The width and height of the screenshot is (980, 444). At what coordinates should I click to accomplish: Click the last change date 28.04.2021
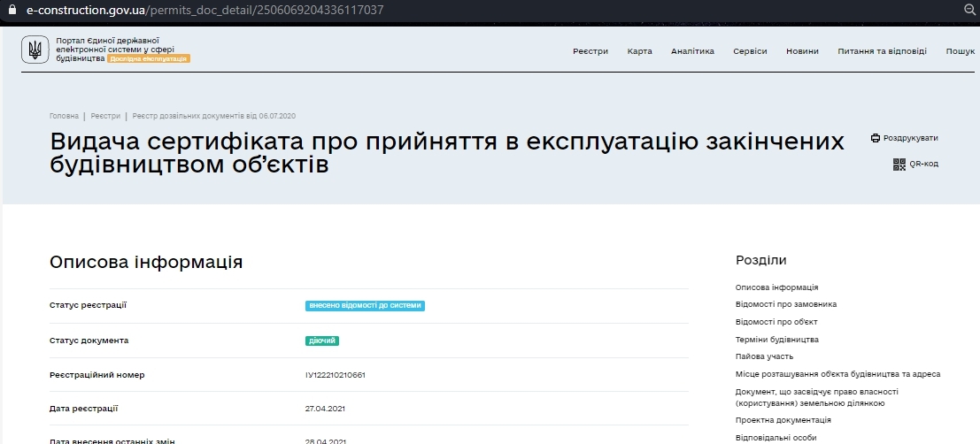tap(325, 440)
